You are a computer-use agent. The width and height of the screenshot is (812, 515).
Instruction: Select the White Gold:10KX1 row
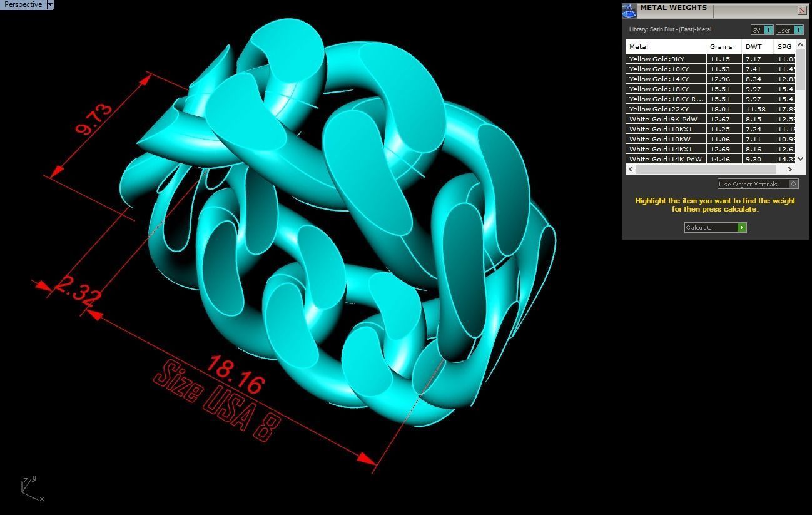711,129
